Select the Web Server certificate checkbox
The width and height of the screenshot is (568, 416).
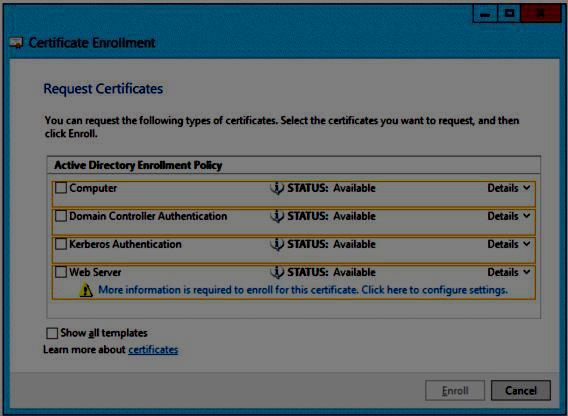(x=61, y=272)
